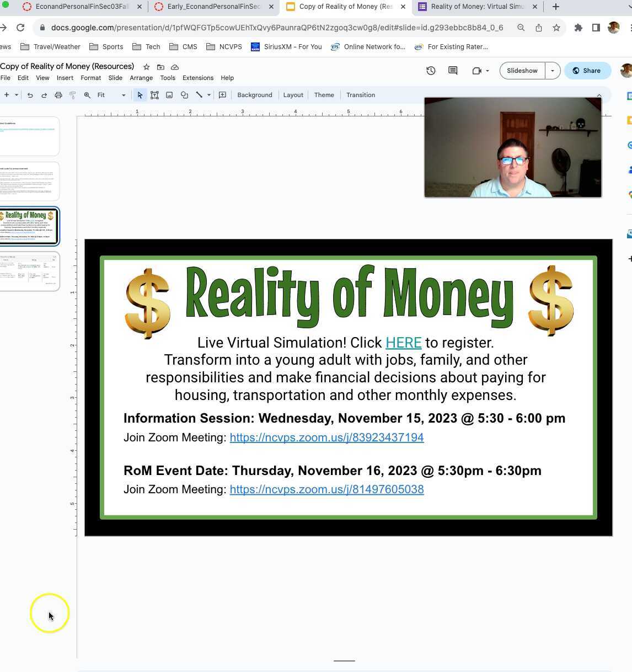Select the Paint format tool
The width and height of the screenshot is (632, 672).
pyautogui.click(x=72, y=95)
